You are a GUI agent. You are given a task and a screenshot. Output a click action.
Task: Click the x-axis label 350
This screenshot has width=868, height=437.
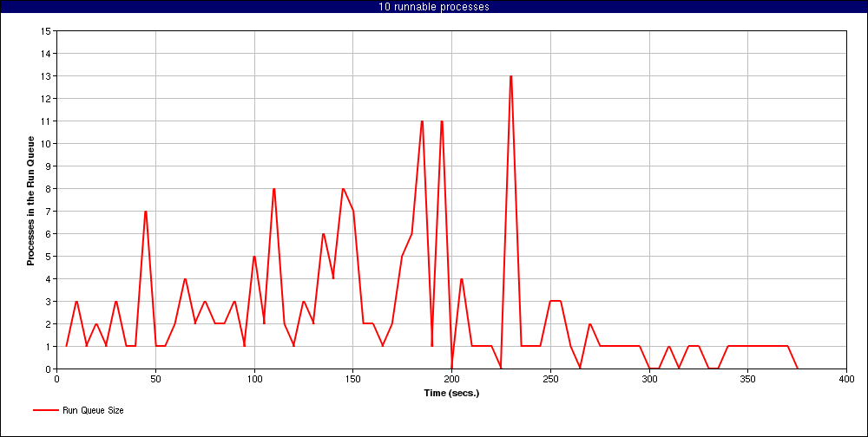pos(748,379)
